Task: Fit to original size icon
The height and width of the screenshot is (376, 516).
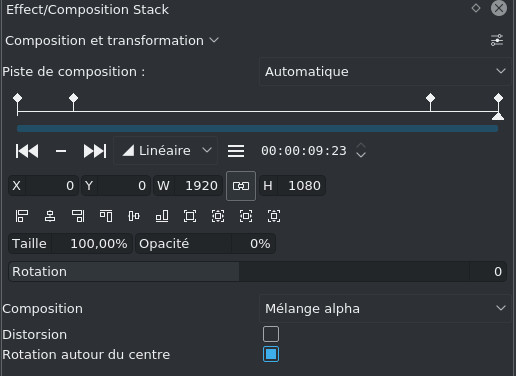Action: 190,216
